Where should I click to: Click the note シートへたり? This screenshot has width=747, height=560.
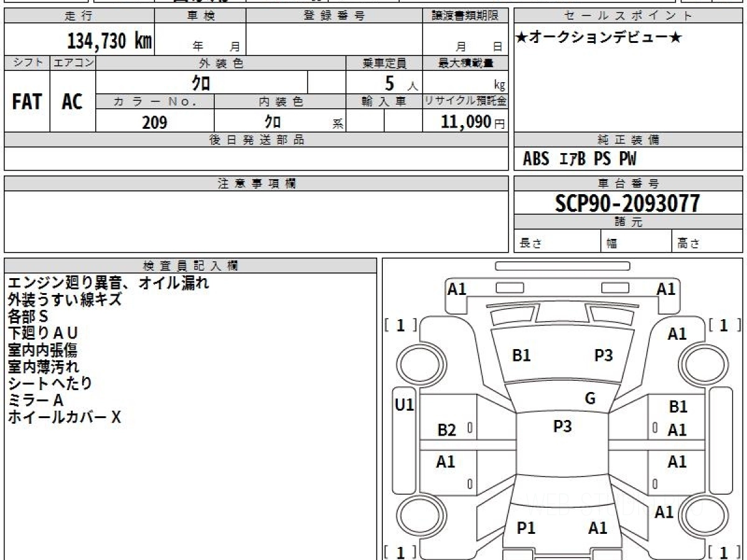[50, 384]
